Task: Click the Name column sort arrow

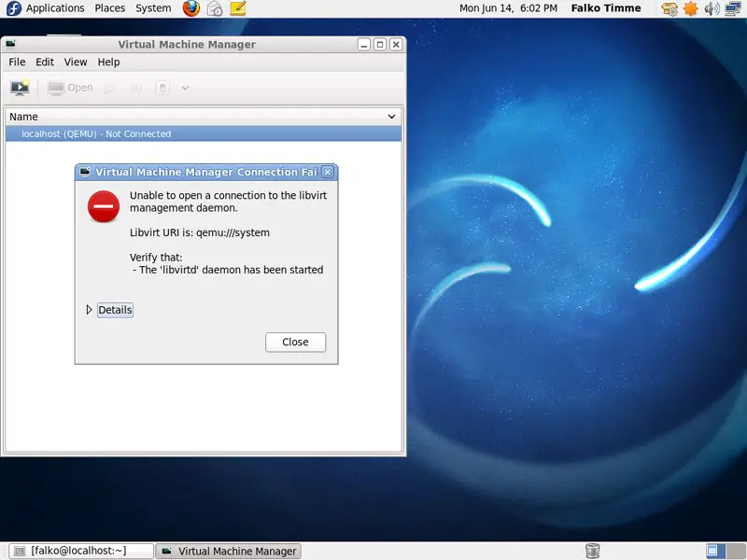Action: pyautogui.click(x=391, y=117)
